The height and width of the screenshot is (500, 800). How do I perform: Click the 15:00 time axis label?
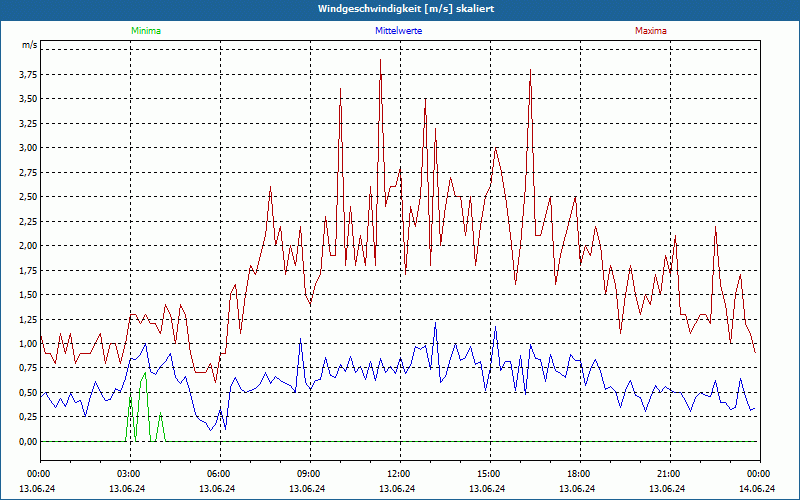tap(490, 474)
